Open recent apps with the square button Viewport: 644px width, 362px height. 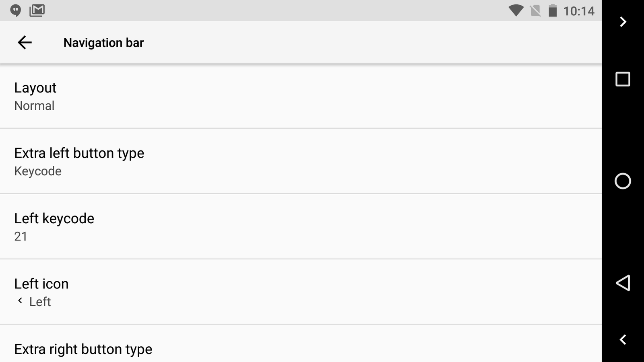point(623,79)
